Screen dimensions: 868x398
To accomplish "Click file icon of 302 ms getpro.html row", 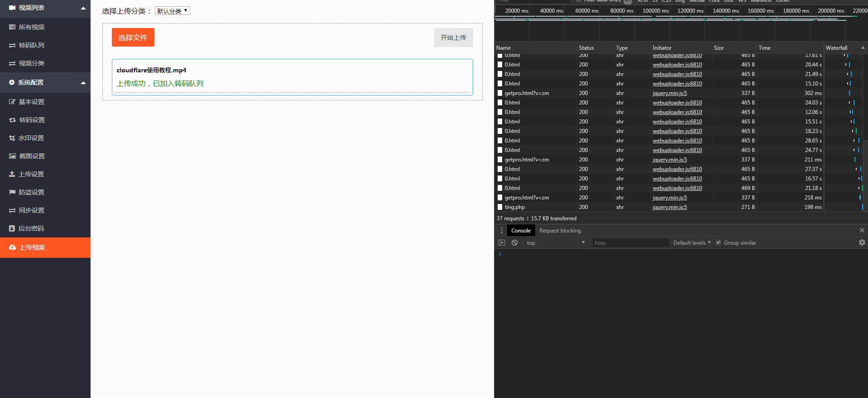I will (500, 93).
